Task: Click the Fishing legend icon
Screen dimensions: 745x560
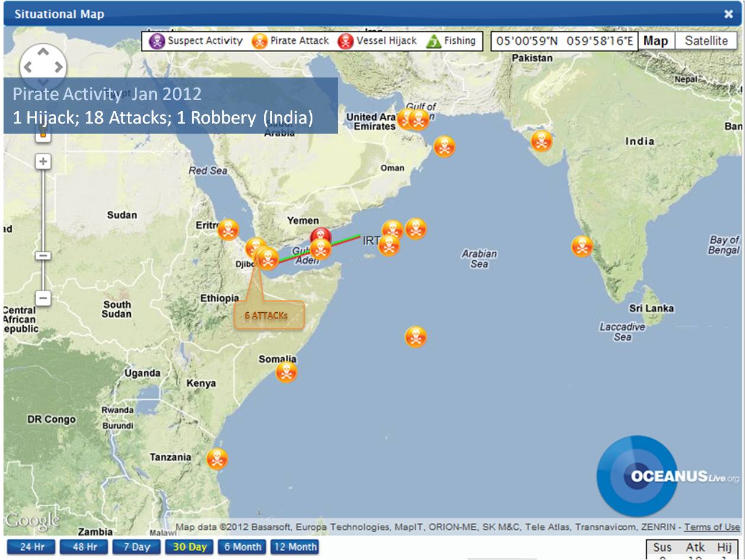Action: click(434, 41)
